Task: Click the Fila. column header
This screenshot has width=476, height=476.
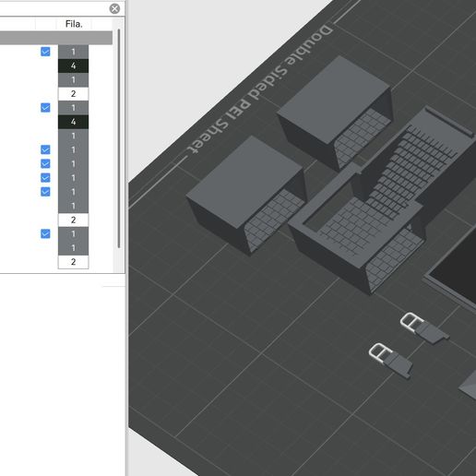Action: [74, 24]
